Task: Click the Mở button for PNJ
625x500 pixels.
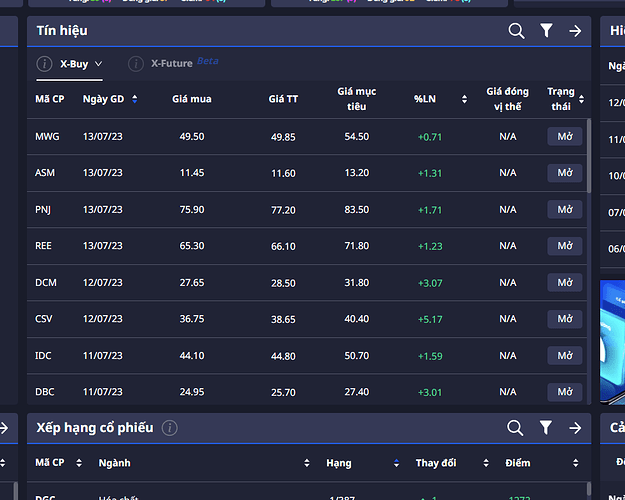Action: click(564, 210)
